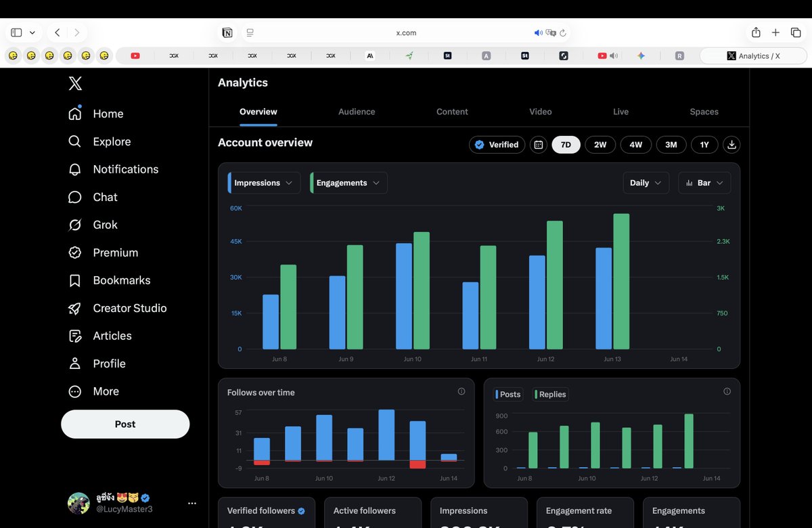Open Notifications in the sidebar
This screenshot has width=812, height=528.
click(113, 169)
